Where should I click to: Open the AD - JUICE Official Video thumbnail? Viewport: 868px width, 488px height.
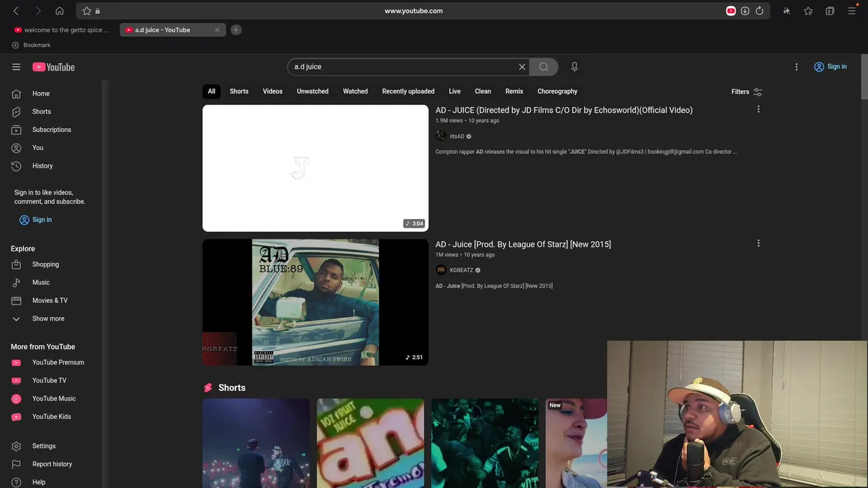(315, 168)
